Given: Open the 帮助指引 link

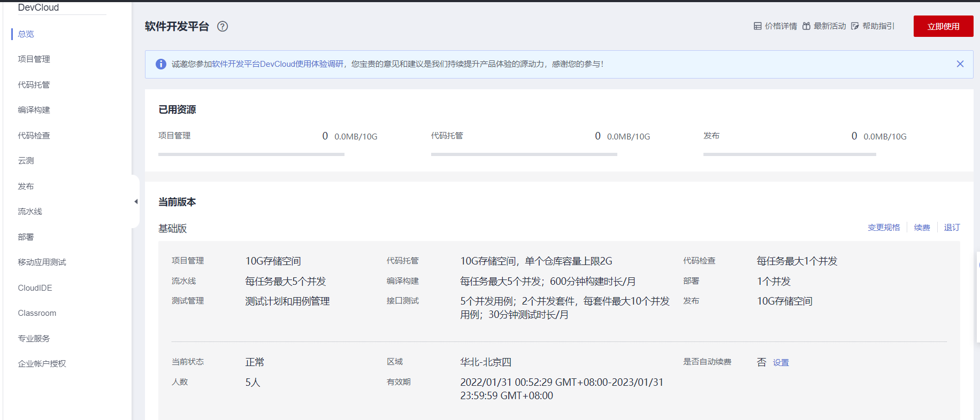Looking at the screenshot, I should (x=878, y=26).
